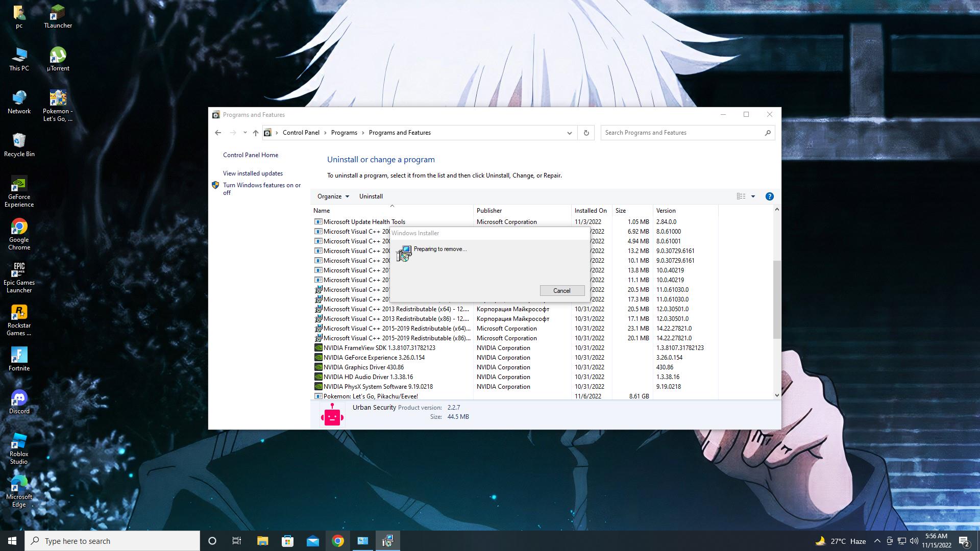980x551 pixels.
Task: Select NVIDIA Graphics Driver 430.86 entry
Action: (x=363, y=367)
